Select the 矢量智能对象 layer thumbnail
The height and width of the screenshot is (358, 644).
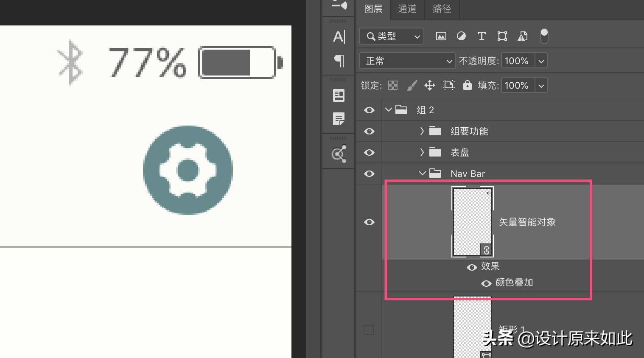click(x=473, y=222)
